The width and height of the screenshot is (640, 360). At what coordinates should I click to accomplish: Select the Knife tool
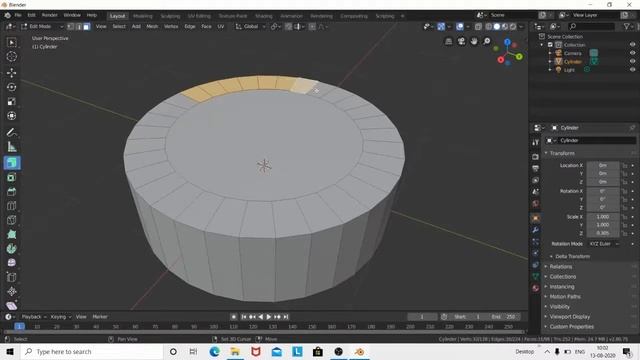coord(11,220)
